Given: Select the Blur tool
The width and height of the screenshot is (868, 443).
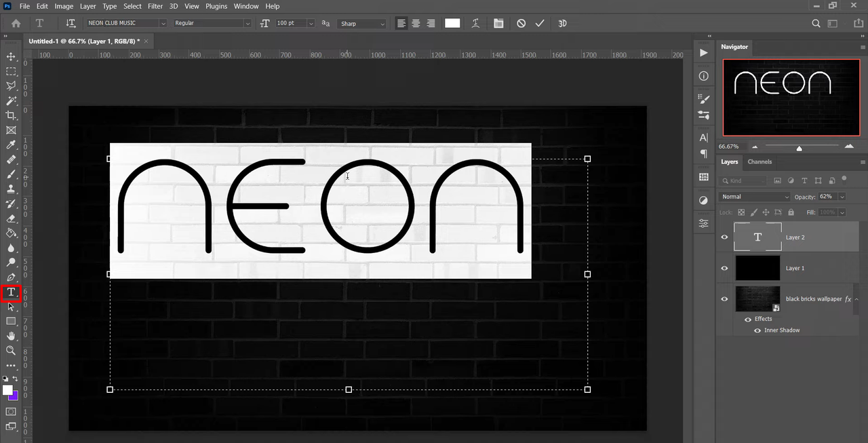Looking at the screenshot, I should [x=11, y=248].
